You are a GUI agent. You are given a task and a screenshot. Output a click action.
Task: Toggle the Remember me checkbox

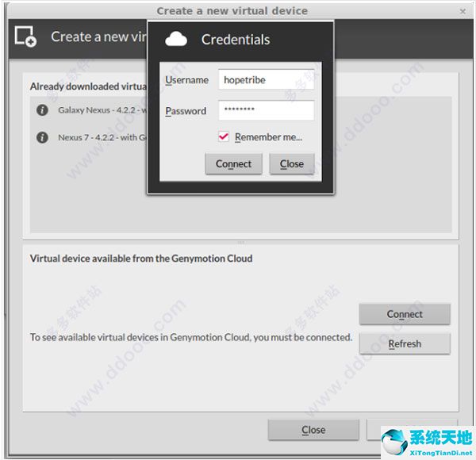(224, 137)
